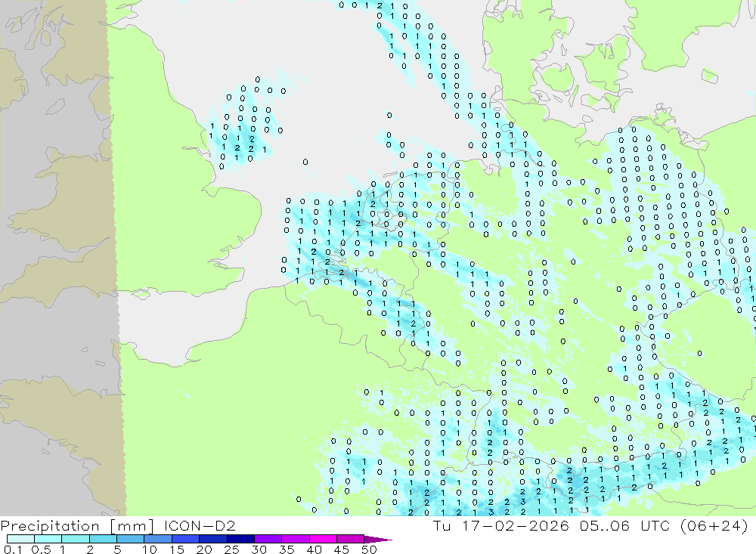The height and width of the screenshot is (554, 756).
Task: Click the 45–50 mm legend color segment
Action: [x=350, y=539]
